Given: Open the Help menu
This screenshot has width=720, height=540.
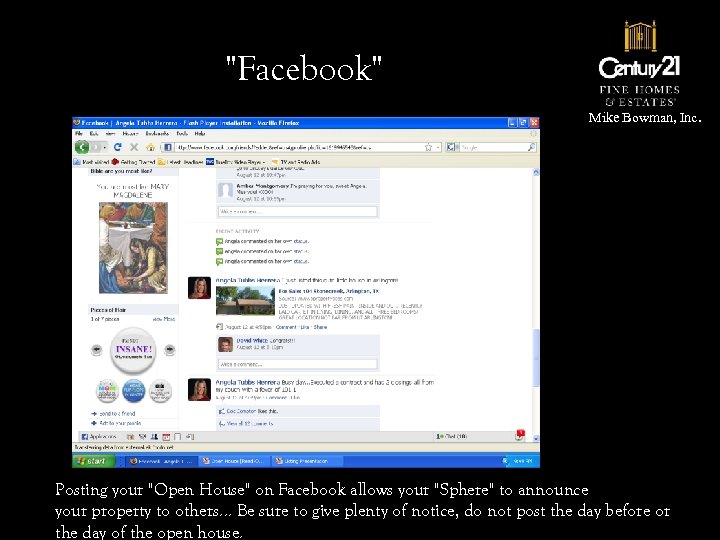Looking at the screenshot, I should [200, 134].
